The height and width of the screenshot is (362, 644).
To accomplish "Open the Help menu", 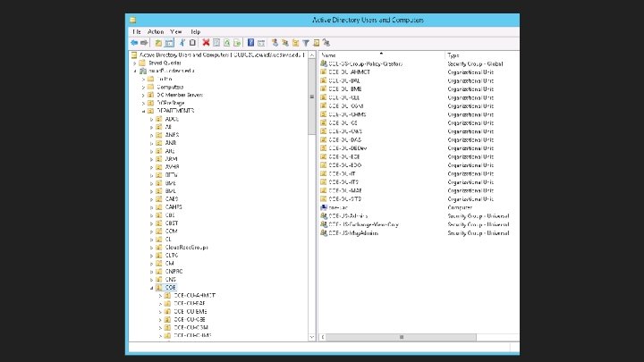I will pos(196,31).
